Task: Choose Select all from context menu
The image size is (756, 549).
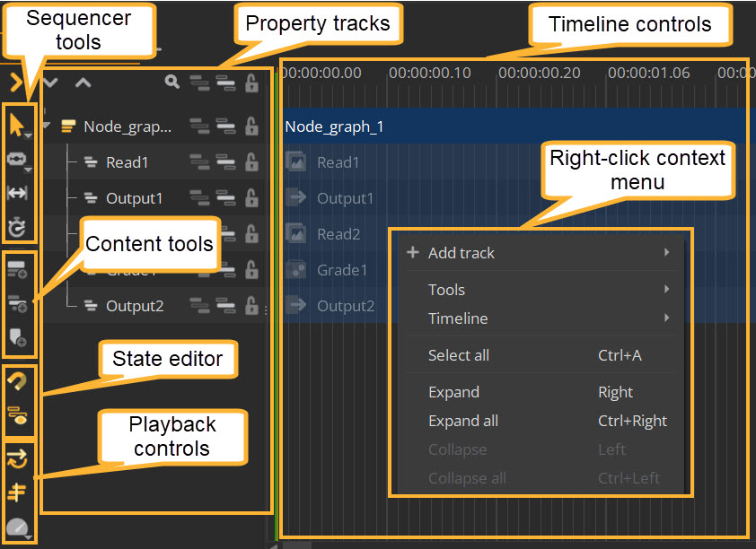Action: (459, 355)
